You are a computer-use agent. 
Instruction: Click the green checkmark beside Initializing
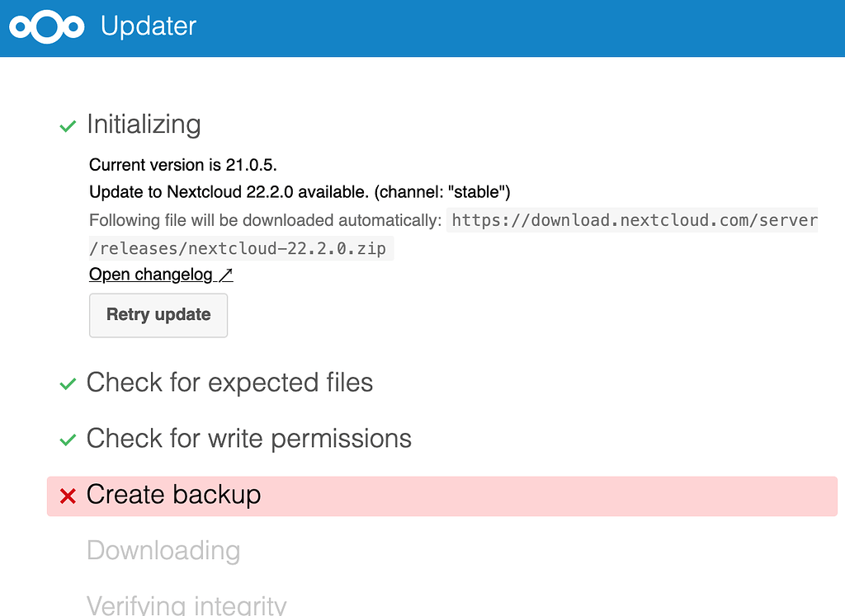click(x=68, y=126)
